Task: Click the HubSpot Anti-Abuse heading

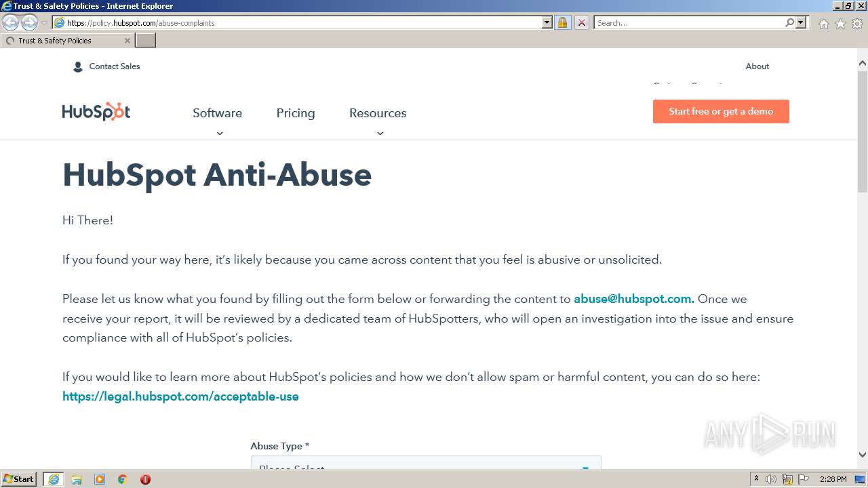Action: (217, 175)
